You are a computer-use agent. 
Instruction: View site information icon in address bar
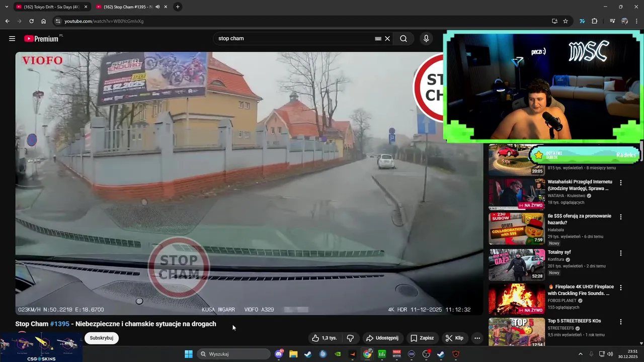click(58, 21)
